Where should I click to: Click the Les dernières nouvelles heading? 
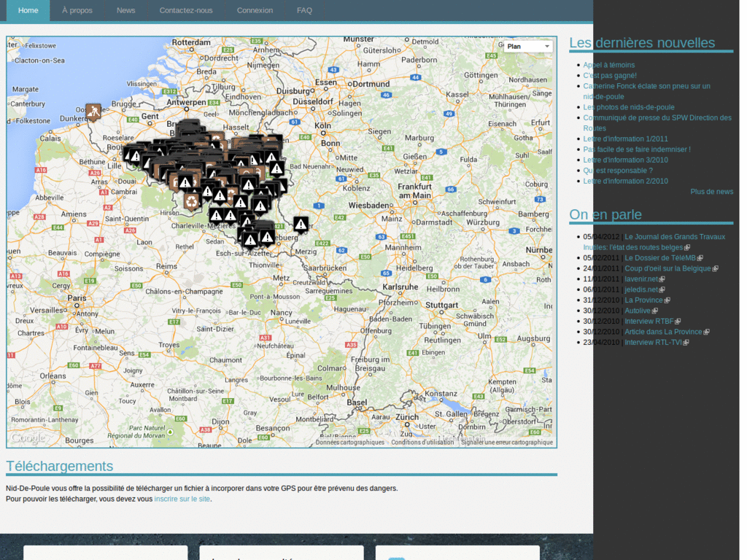[642, 43]
